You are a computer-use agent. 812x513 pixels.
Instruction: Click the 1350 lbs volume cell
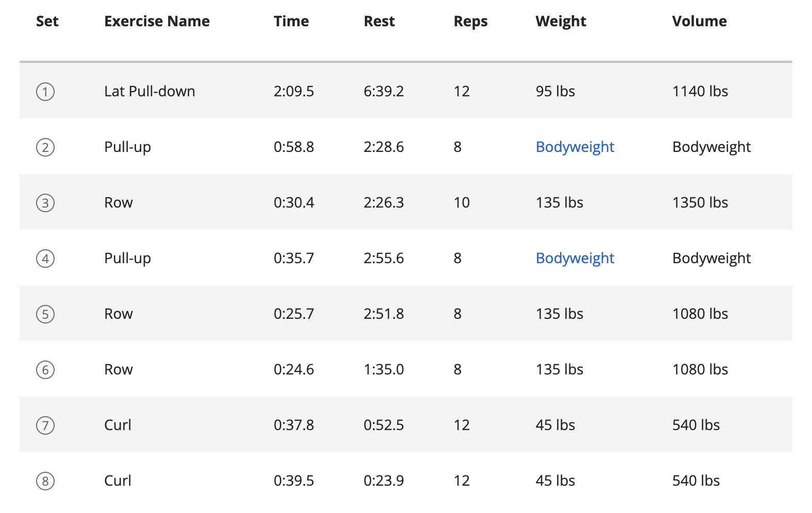pos(700,203)
